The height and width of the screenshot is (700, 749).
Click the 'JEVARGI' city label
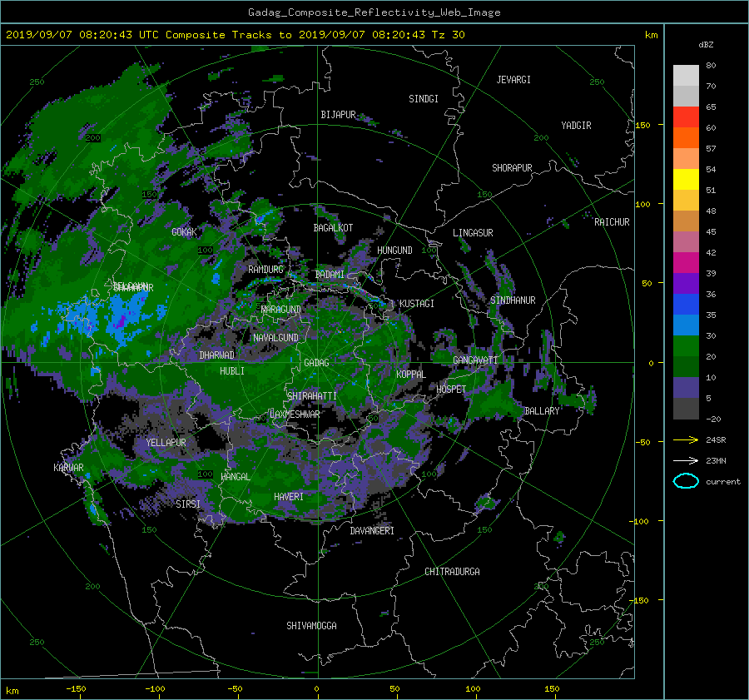[x=513, y=80]
